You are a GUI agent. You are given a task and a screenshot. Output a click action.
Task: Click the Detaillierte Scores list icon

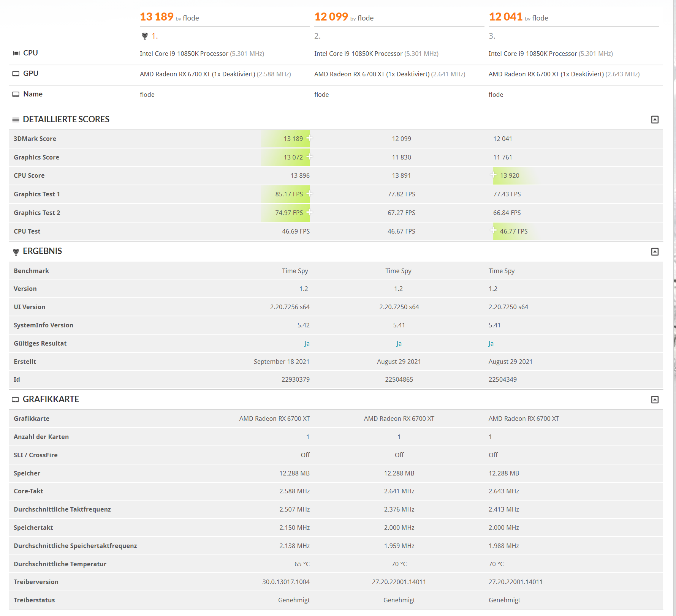(x=16, y=120)
